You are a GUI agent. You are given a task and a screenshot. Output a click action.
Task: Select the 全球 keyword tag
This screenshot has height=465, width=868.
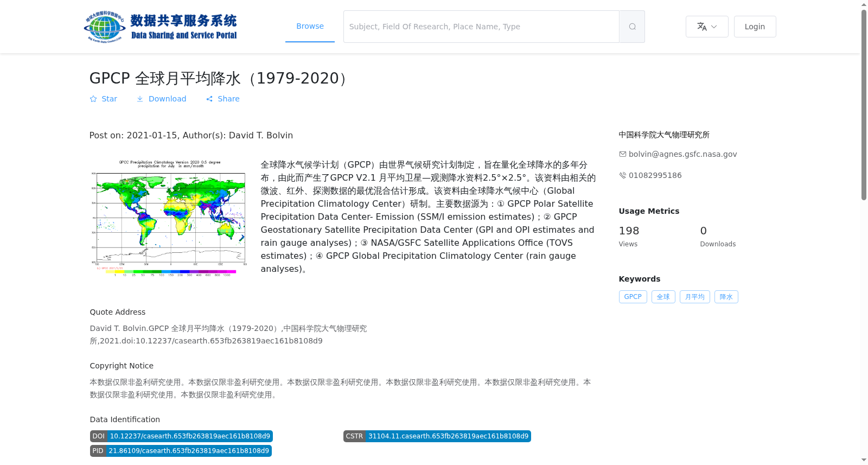pos(663,297)
